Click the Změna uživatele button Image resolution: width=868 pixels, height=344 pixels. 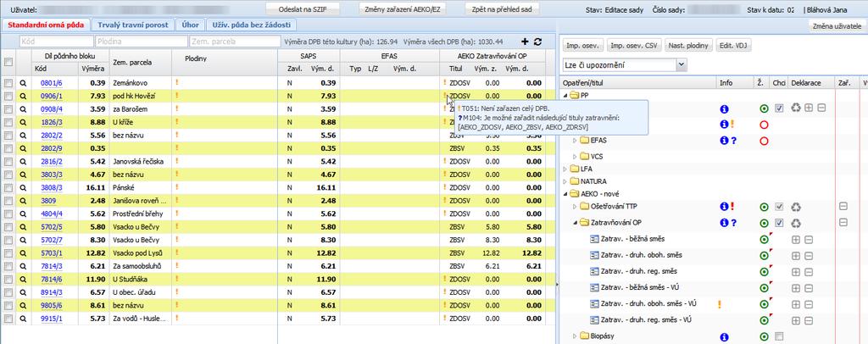(x=837, y=26)
